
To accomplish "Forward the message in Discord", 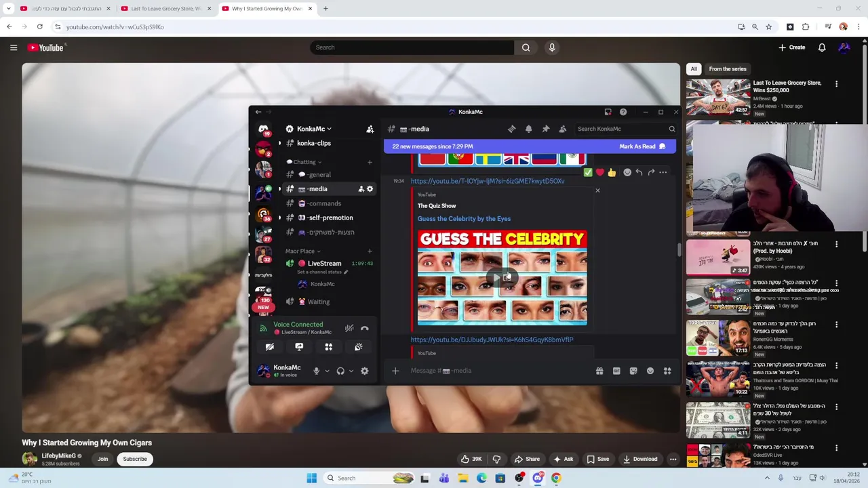I will click(651, 173).
